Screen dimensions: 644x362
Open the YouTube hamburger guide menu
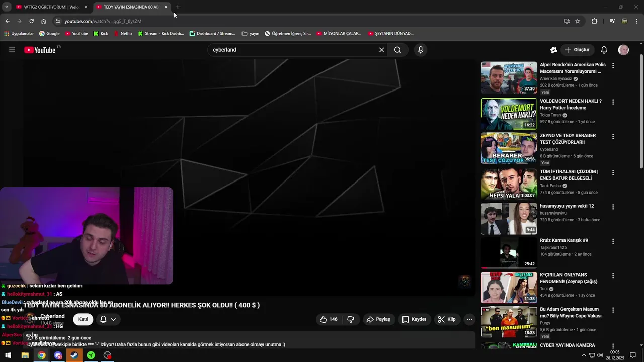(x=12, y=50)
